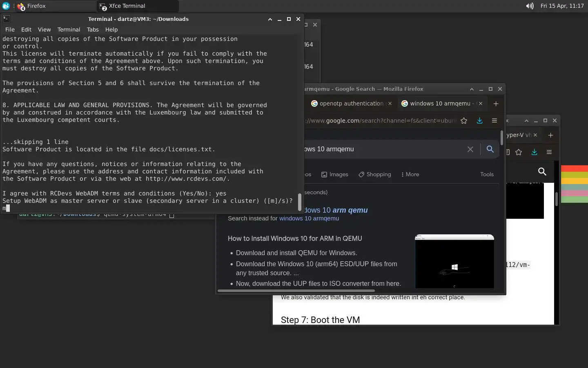Open new tab in the back Firefox window

click(x=550, y=135)
